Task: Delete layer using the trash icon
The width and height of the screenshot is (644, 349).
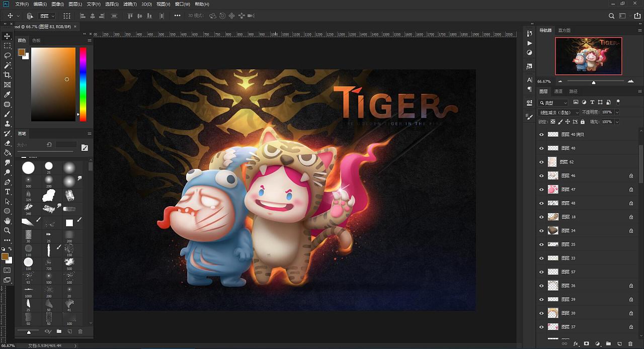Action: (x=630, y=344)
